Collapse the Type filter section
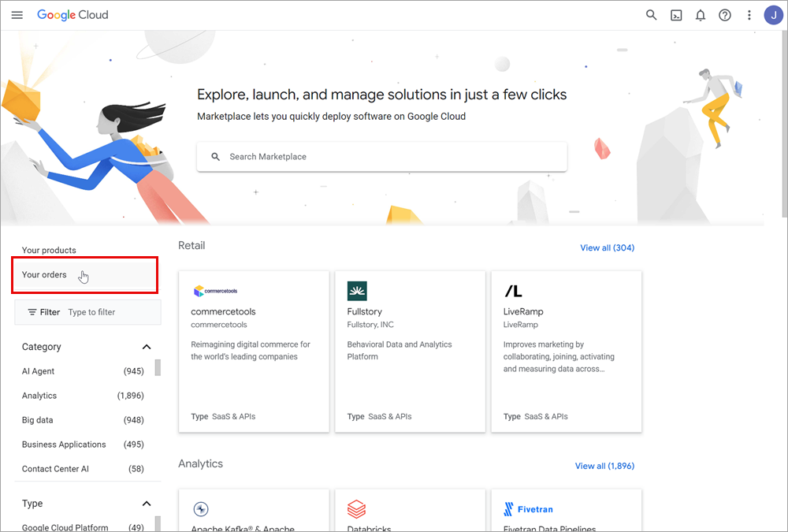Viewport: 788px width, 532px height. pyautogui.click(x=146, y=504)
